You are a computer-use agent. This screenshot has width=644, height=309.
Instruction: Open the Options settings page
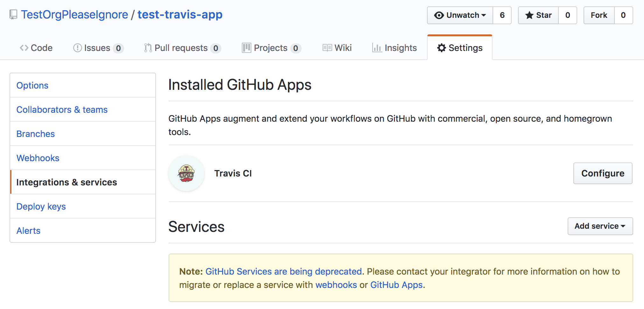tap(83, 85)
